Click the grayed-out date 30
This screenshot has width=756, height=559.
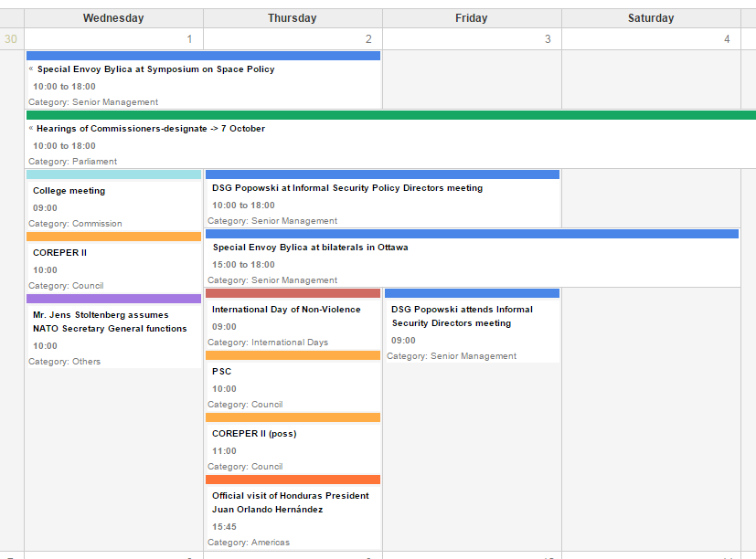coord(10,38)
